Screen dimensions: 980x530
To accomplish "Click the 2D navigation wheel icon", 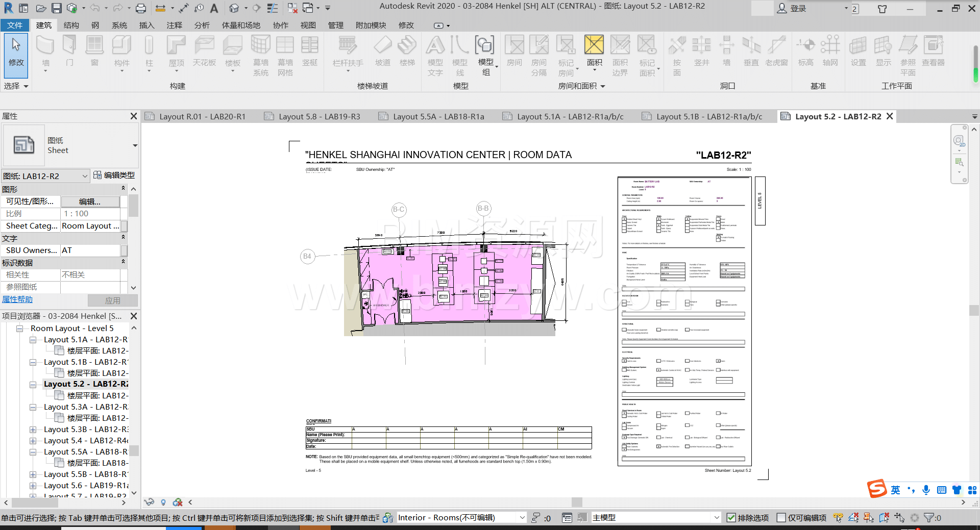I will click(x=959, y=141).
